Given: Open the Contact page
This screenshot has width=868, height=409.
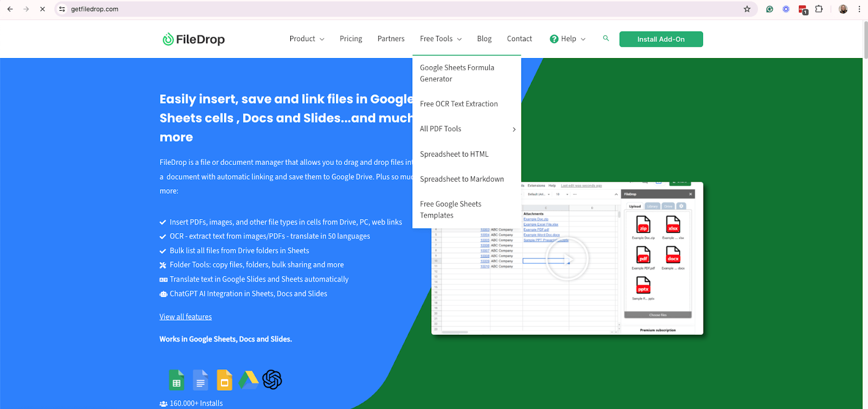Looking at the screenshot, I should (520, 39).
